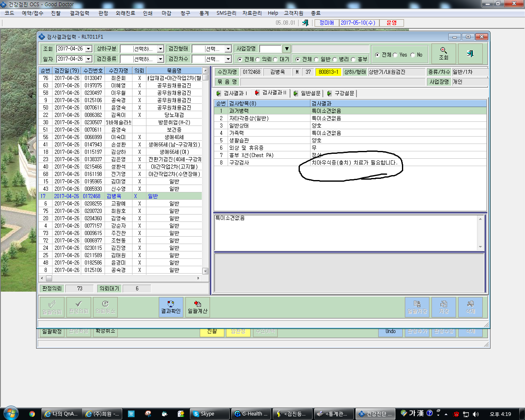Open the 결과입력 menu
The height and width of the screenshot is (420, 525).
coord(79,13)
